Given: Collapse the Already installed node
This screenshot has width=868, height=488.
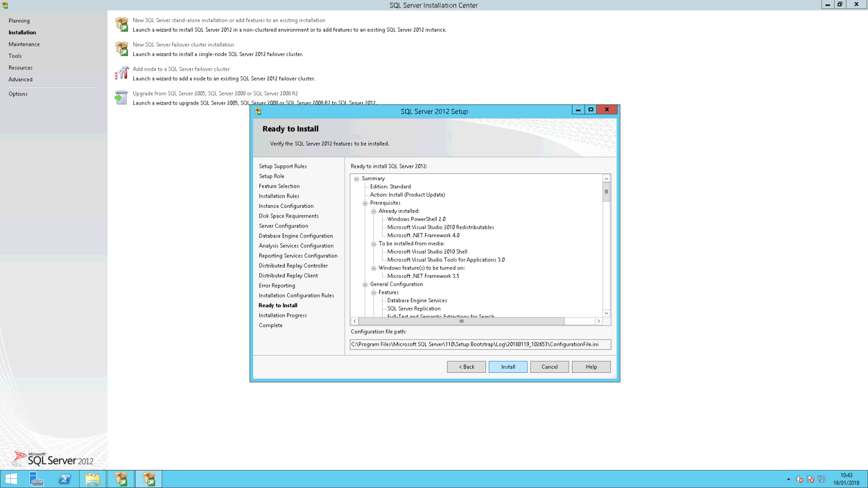Looking at the screenshot, I should pos(374,211).
